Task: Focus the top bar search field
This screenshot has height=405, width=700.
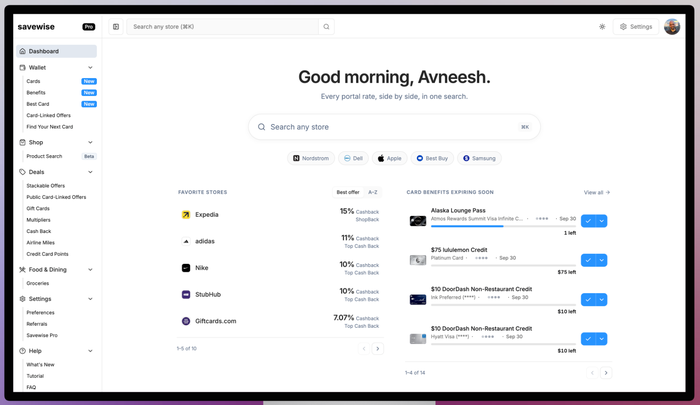Action: (222, 27)
